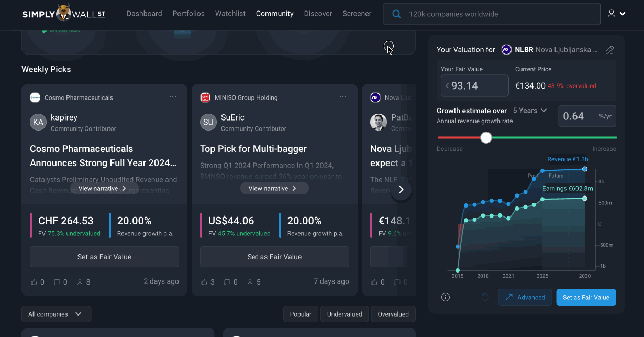
Task: Set US$44.06 as Fair Value
Action: (x=274, y=257)
